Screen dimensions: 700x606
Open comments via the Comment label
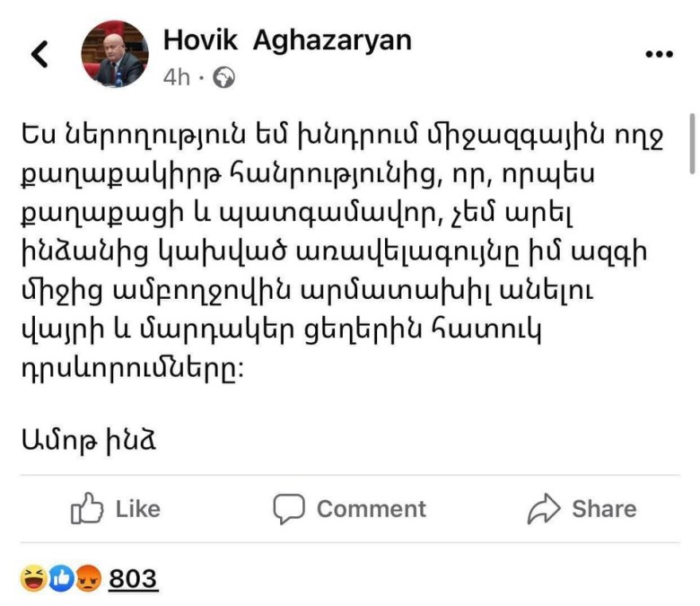point(372,509)
